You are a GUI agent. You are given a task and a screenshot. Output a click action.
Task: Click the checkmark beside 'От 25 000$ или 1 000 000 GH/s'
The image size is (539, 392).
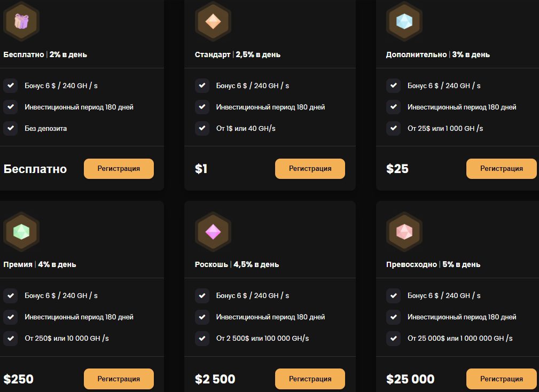tap(393, 338)
